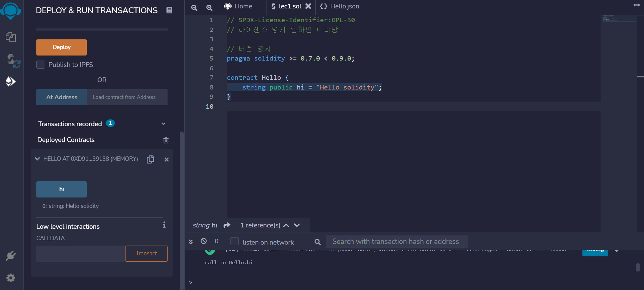Image resolution: width=644 pixels, height=290 pixels.
Task: Click line number 8 in the gutter
Action: tap(212, 87)
